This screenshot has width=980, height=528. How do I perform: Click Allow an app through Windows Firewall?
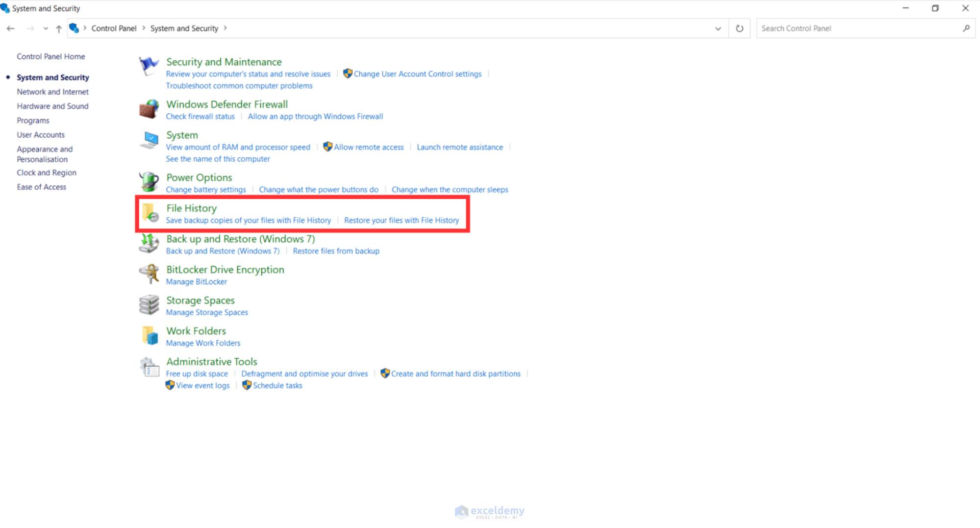[x=315, y=116]
